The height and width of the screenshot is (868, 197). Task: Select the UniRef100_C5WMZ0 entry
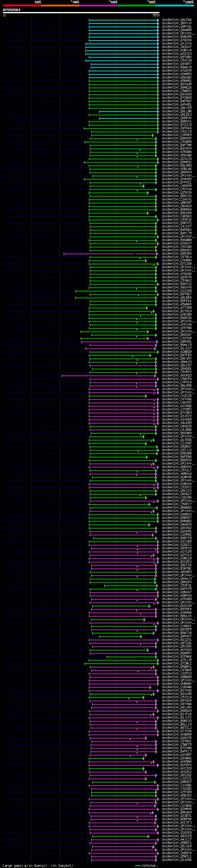click(177, 91)
